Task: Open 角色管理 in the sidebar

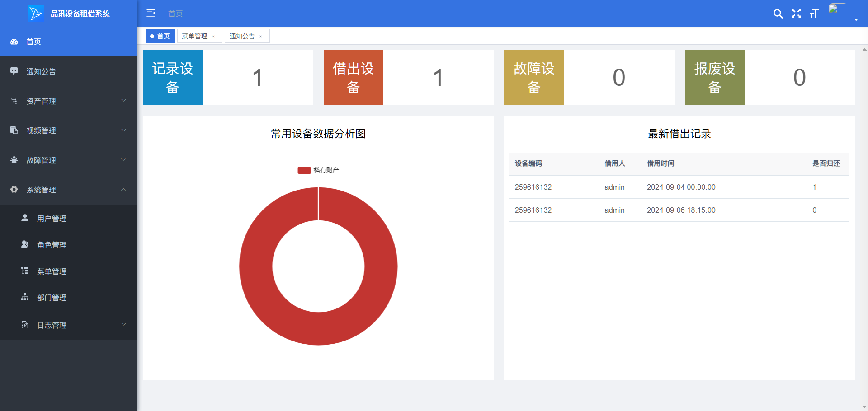Action: point(69,245)
